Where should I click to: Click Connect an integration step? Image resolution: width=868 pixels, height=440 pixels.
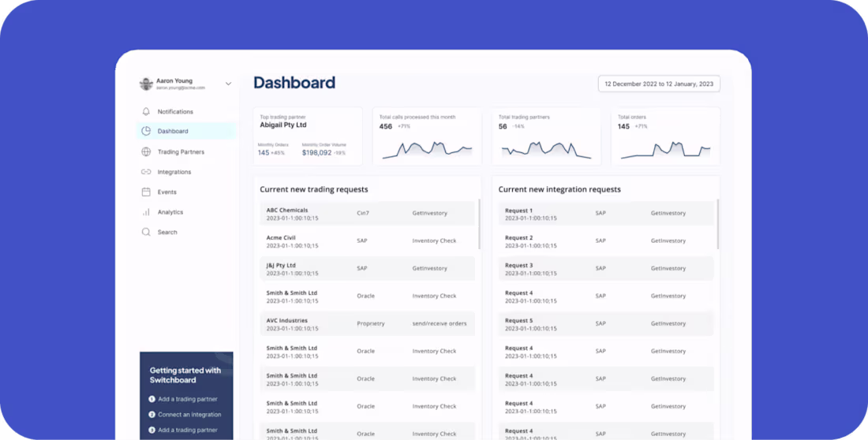185,415
